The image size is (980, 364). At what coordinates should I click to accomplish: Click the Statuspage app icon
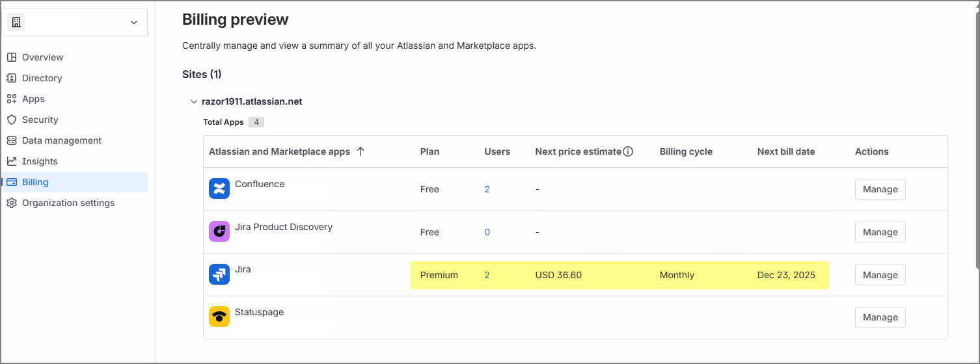click(219, 317)
